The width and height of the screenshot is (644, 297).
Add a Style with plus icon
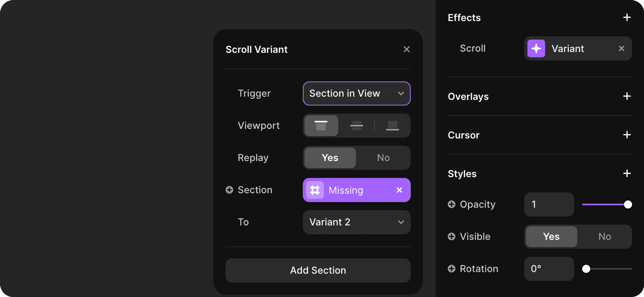click(627, 173)
